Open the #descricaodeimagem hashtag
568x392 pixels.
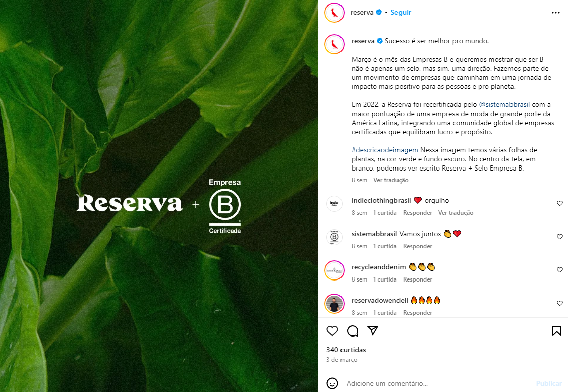385,150
